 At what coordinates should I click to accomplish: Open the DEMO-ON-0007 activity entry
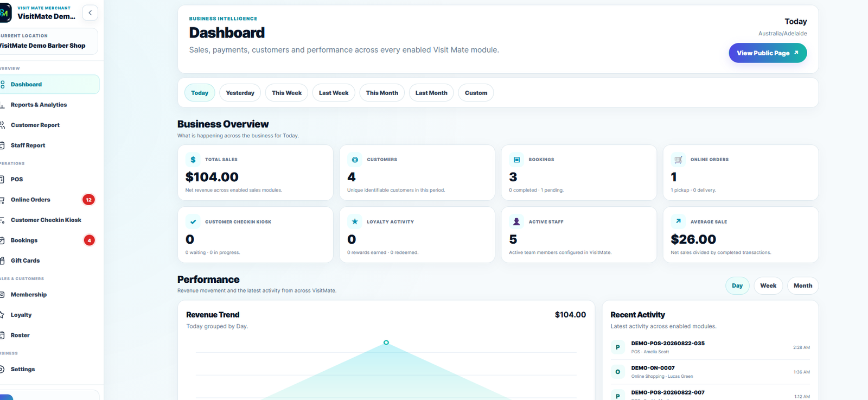coord(710,372)
